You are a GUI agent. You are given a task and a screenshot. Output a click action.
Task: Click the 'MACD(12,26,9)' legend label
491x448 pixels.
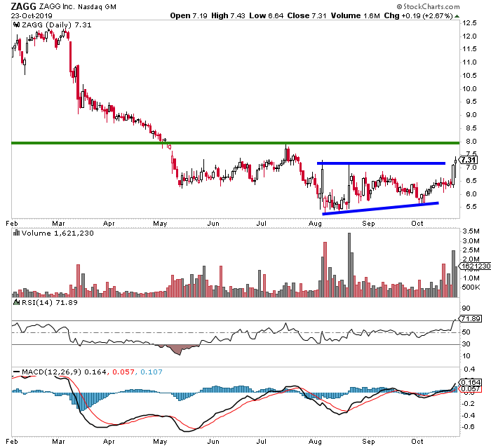(x=52, y=372)
